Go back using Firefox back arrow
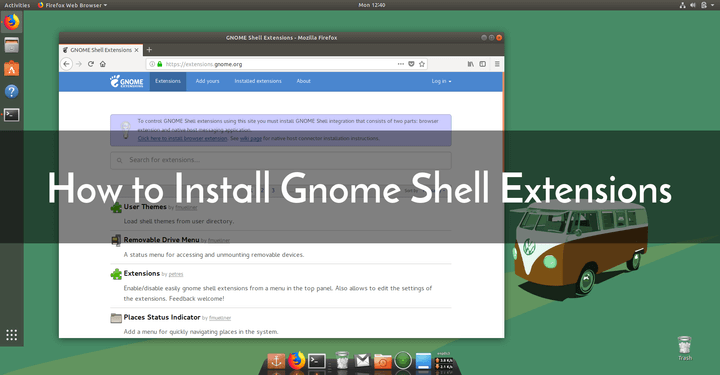 point(67,64)
